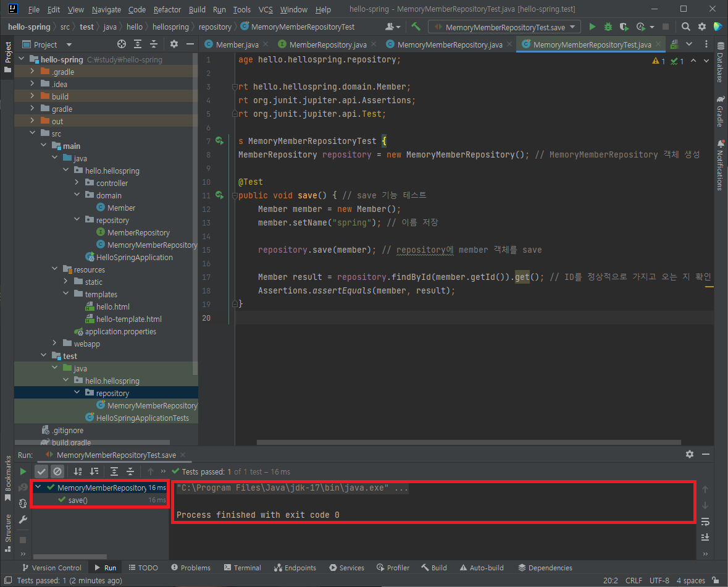Screen dimensions: 728x587
Task: Rerun tests in Run panel
Action: tap(23, 471)
